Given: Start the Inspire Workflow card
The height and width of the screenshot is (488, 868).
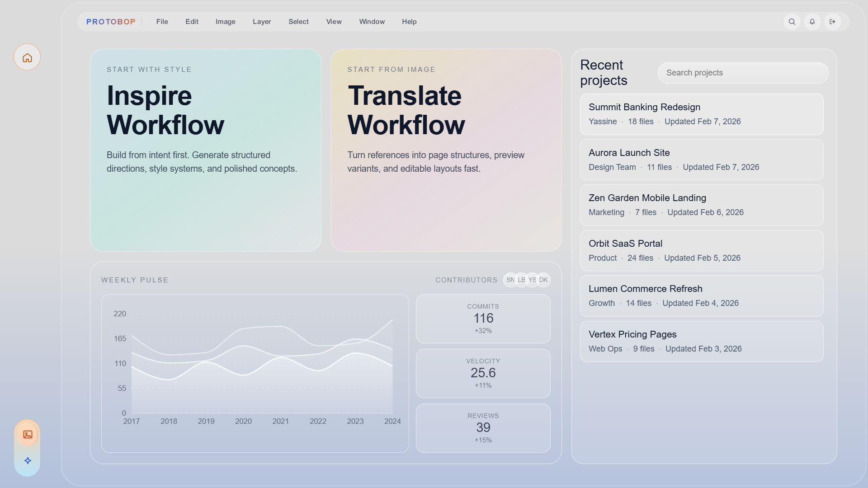Looking at the screenshot, I should (x=206, y=150).
